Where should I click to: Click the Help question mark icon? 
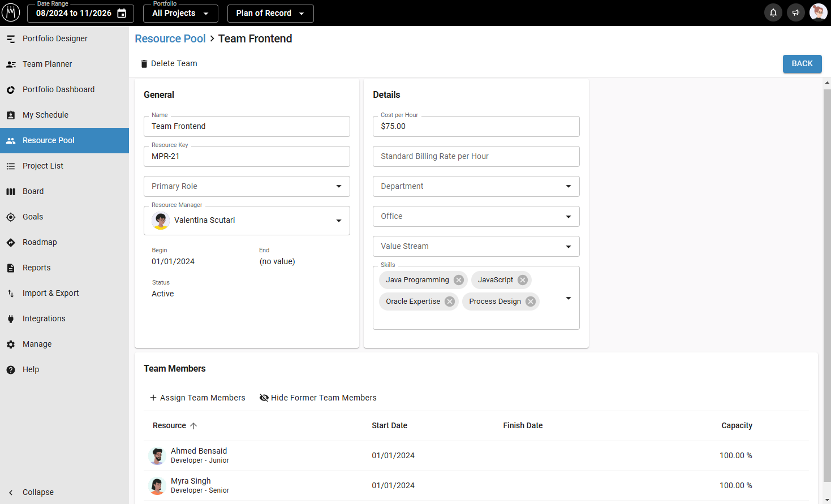coord(11,369)
